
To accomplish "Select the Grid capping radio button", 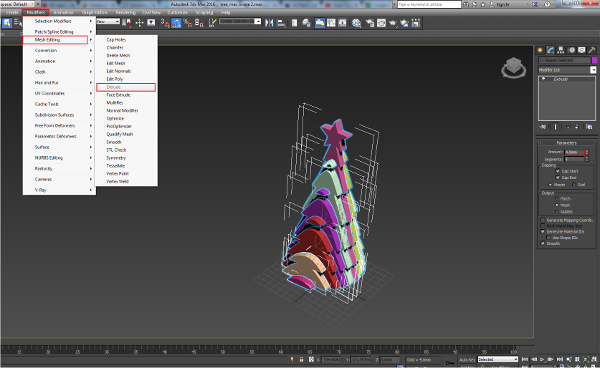I will coord(573,184).
